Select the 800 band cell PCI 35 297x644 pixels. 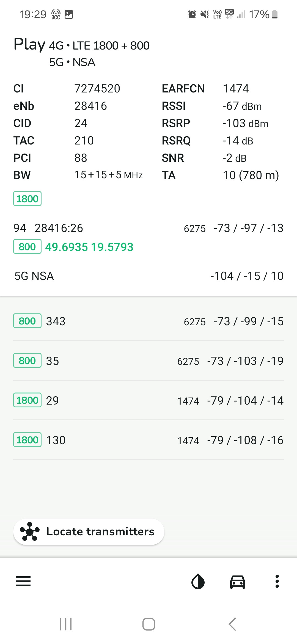pos(148,361)
